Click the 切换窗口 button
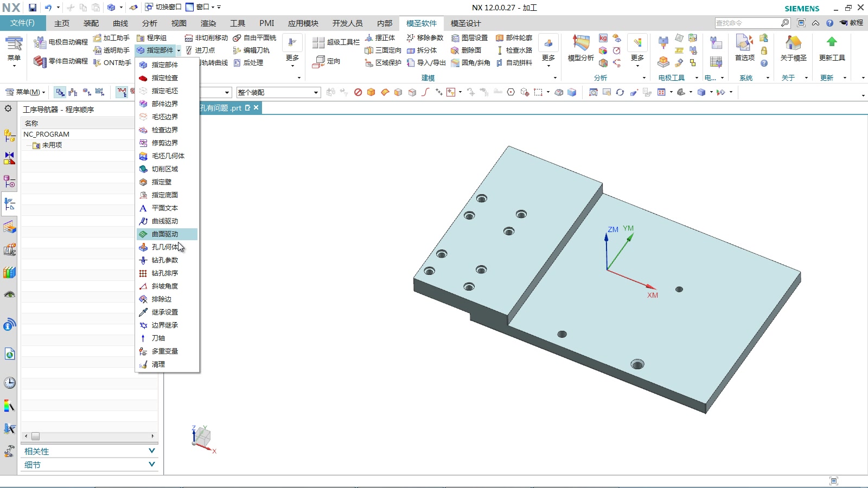Viewport: 868px width, 488px height. click(163, 8)
